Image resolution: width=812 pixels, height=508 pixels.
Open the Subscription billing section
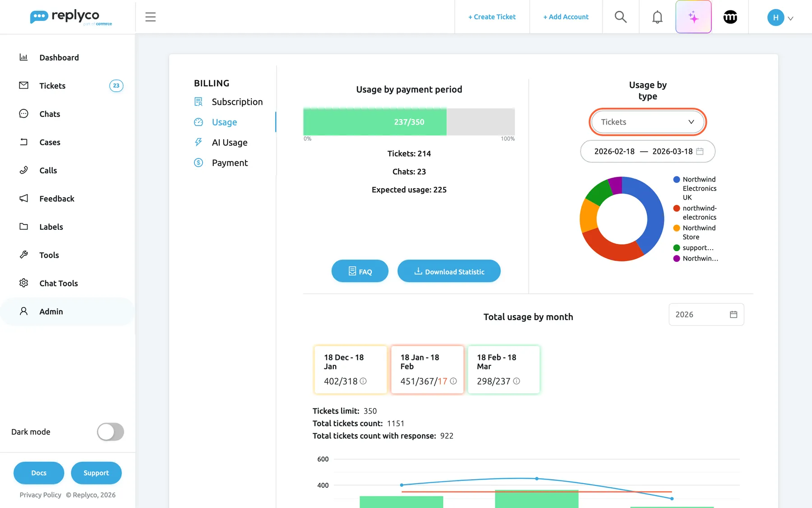228,102
